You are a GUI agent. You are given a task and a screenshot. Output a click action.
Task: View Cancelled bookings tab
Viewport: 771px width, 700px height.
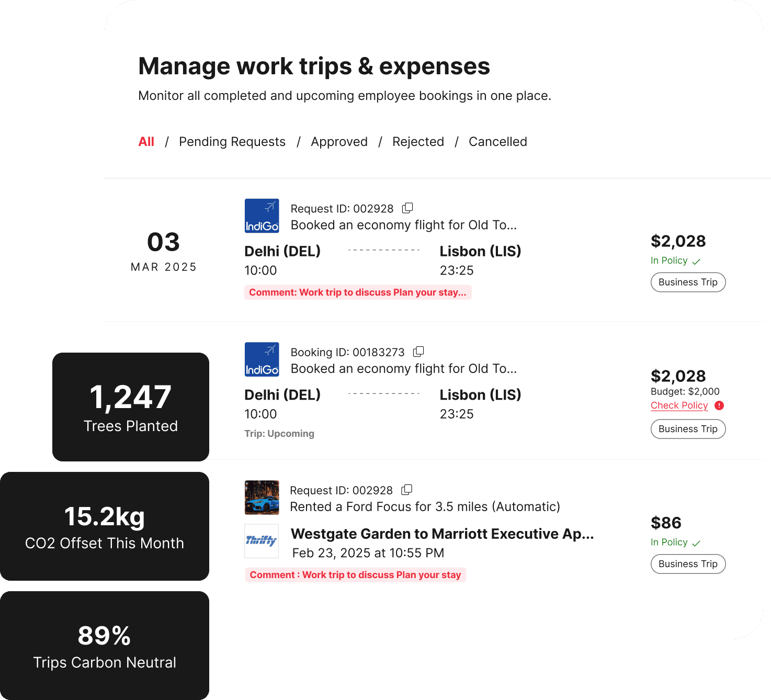click(497, 142)
